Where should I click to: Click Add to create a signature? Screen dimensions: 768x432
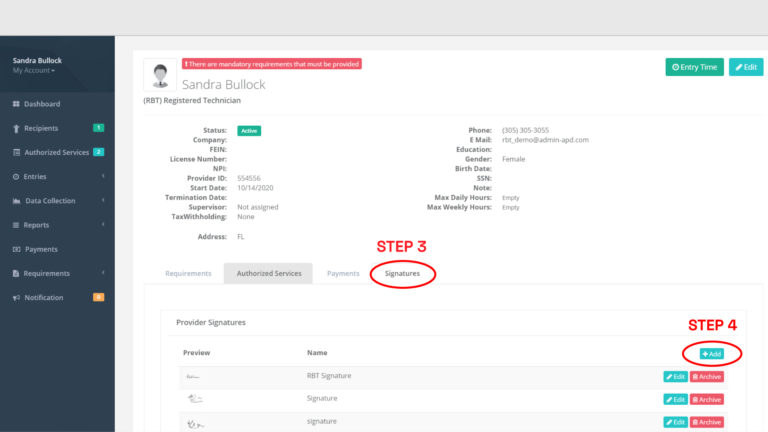coord(712,354)
